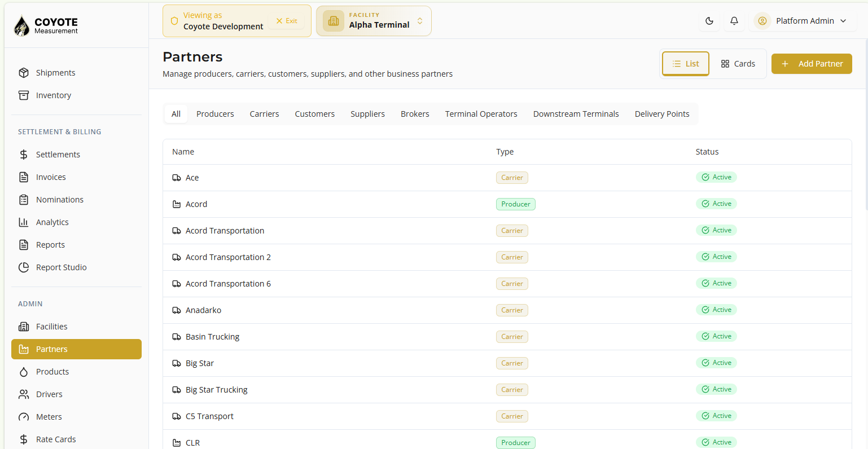Image resolution: width=868 pixels, height=449 pixels.
Task: Click the shield icon in Viewing as banner
Action: pyautogui.click(x=174, y=21)
